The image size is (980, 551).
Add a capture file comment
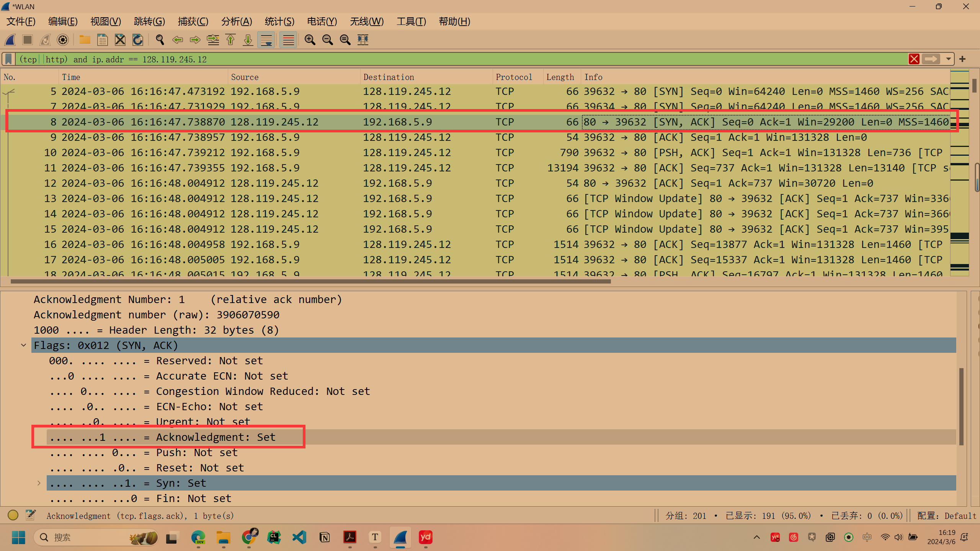click(30, 515)
